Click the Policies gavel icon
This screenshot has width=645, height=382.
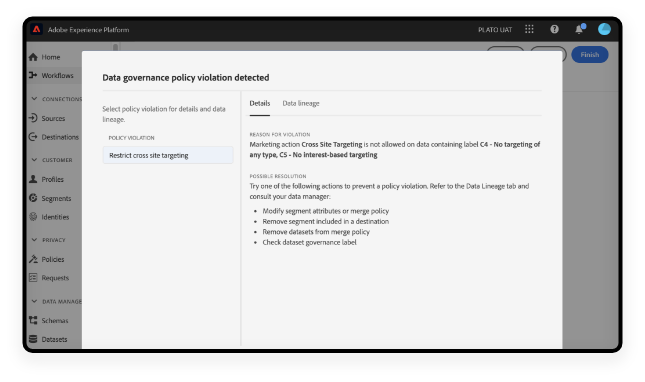tap(33, 259)
